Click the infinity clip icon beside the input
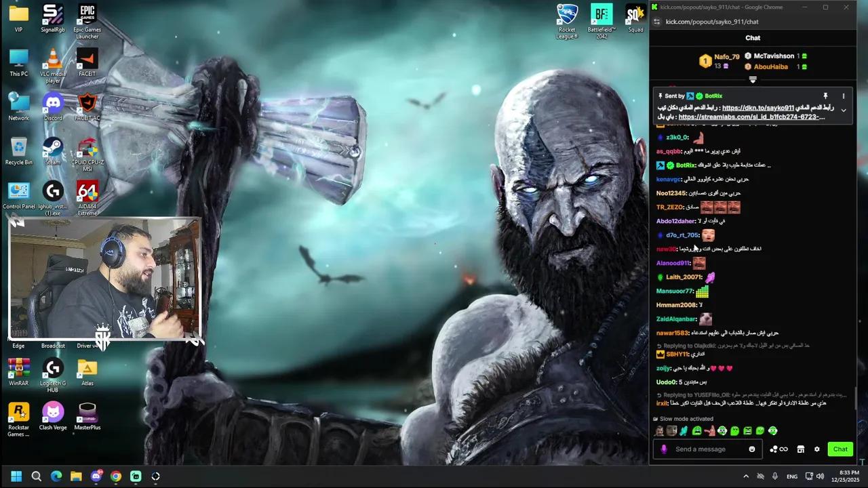Image resolution: width=868 pixels, height=488 pixels. click(784, 449)
